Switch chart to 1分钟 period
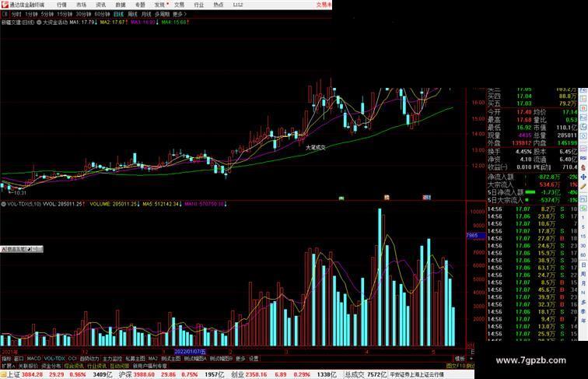 coord(31,14)
